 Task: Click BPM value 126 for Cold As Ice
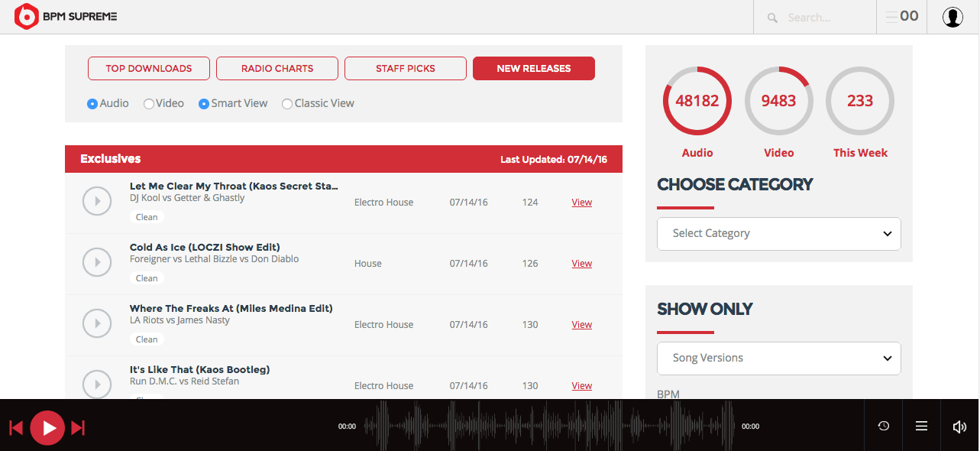click(x=530, y=264)
